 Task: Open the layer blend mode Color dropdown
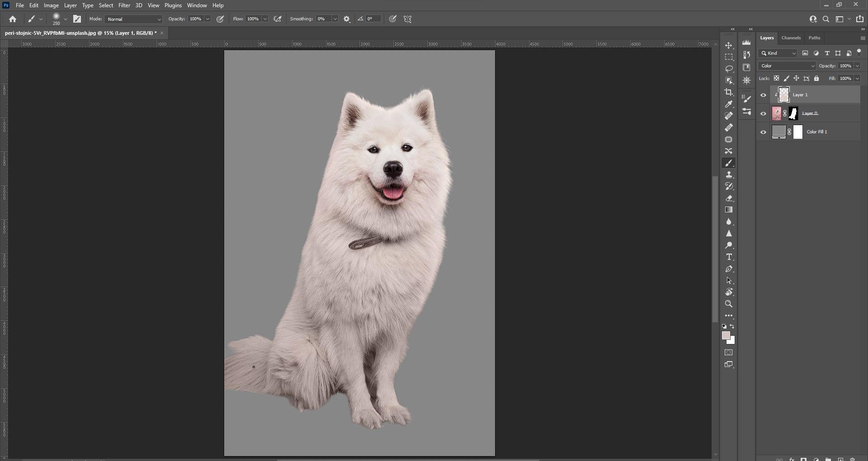787,66
